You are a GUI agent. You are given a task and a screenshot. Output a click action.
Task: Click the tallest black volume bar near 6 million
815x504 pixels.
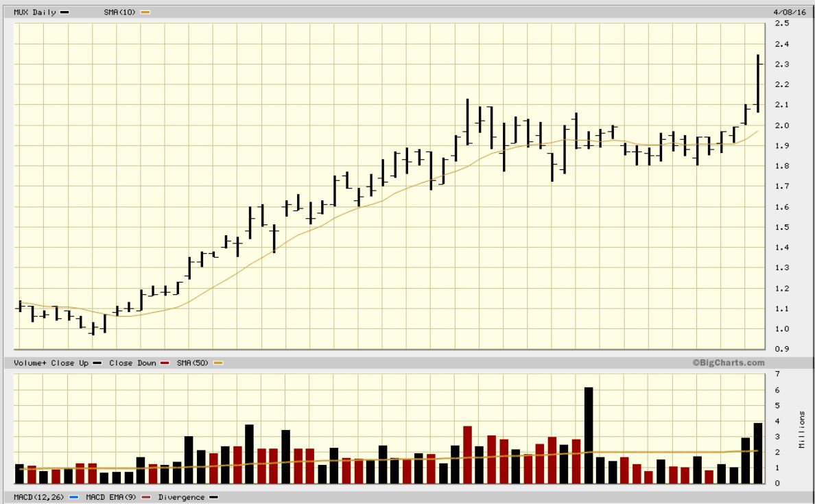click(x=589, y=435)
